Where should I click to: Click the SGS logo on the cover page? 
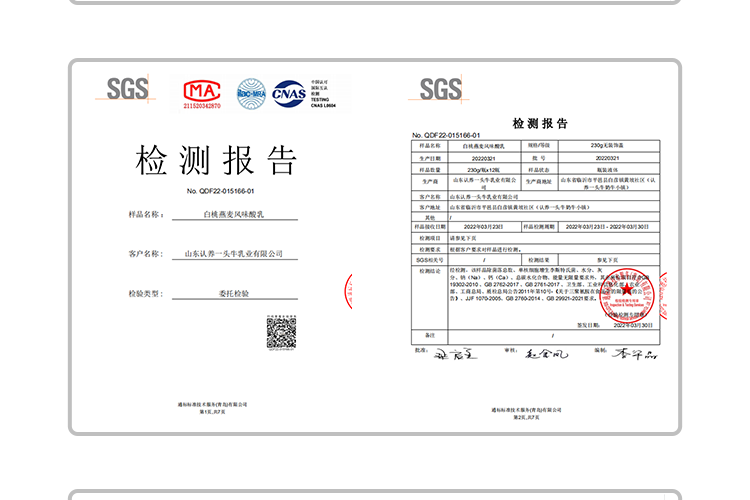[127, 89]
